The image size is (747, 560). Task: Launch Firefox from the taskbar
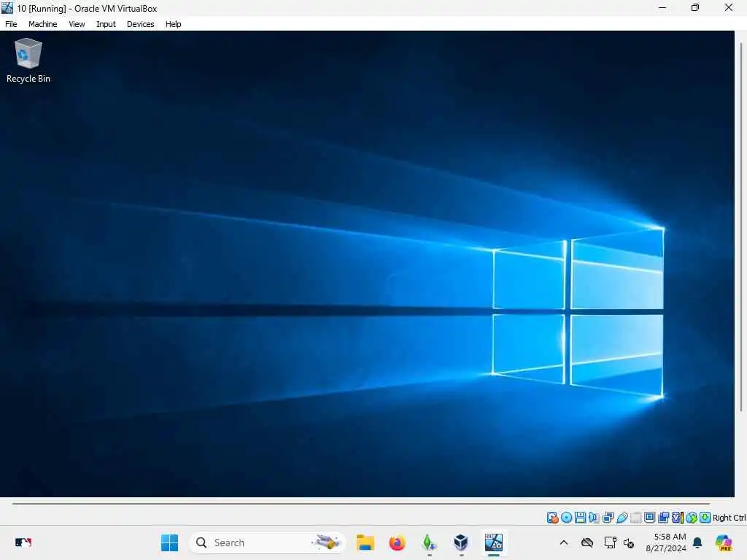[397, 542]
